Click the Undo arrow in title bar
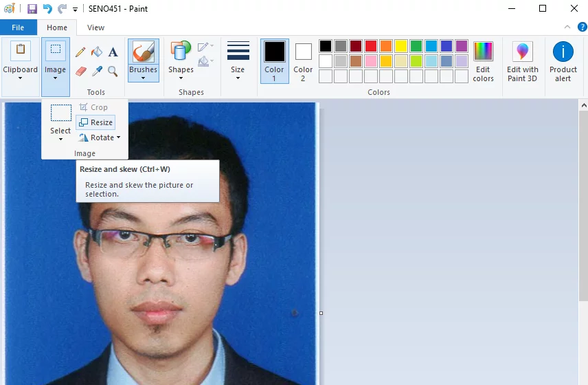This screenshot has height=385, width=588. point(47,9)
